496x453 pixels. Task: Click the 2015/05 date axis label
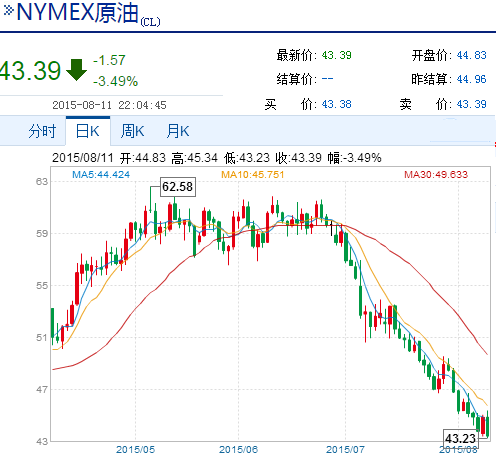135,449
